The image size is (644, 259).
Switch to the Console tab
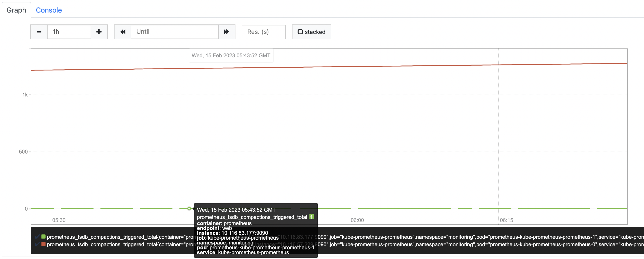49,10
